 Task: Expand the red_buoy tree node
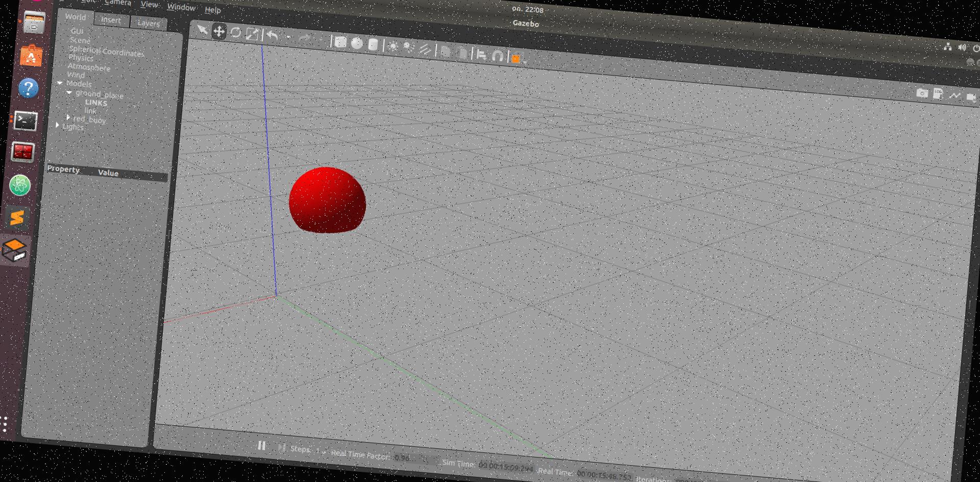click(68, 117)
